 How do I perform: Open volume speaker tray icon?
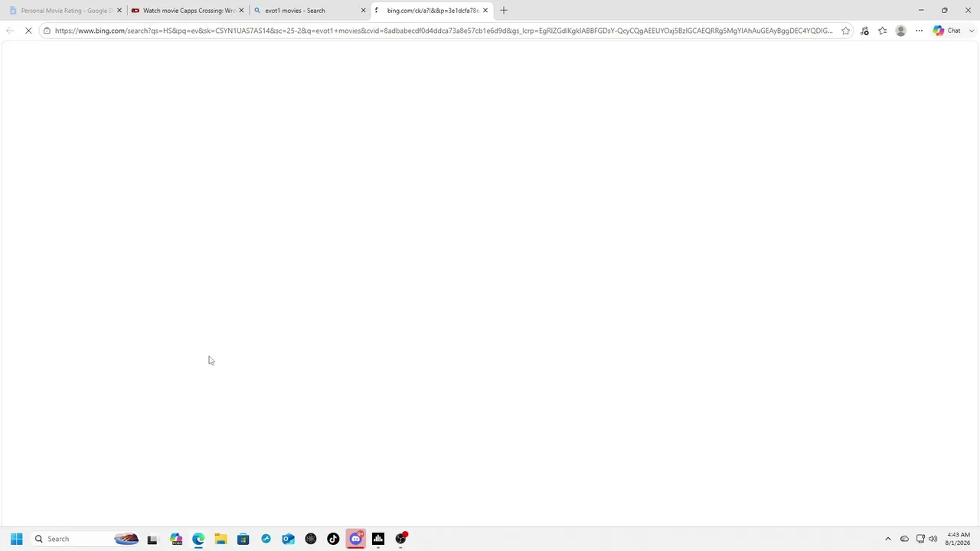coord(933,539)
